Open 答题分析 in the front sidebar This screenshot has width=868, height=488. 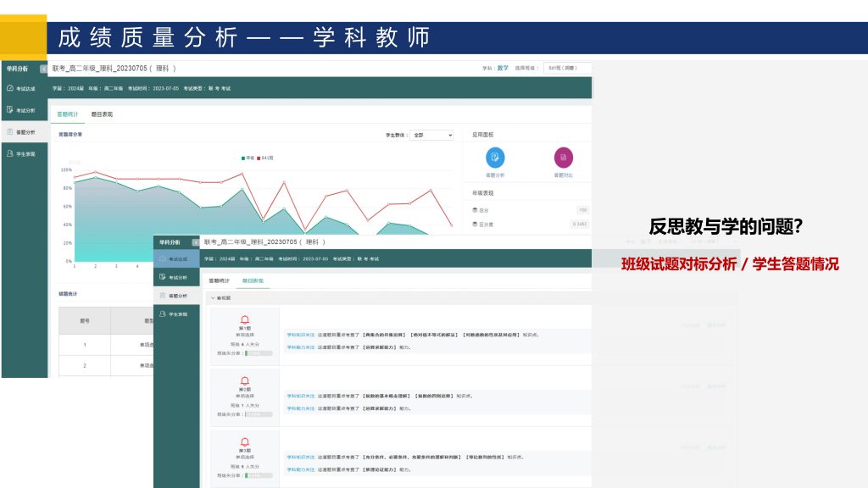click(177, 296)
